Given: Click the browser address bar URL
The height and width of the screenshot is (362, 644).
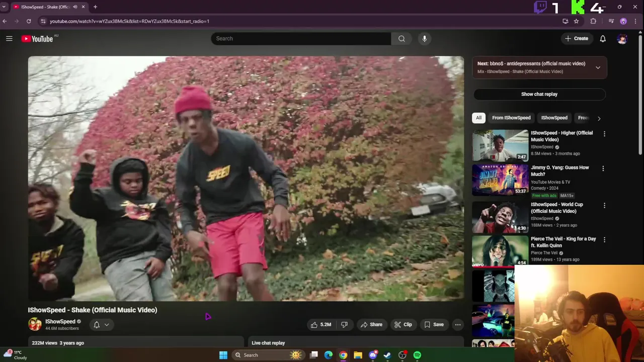Looking at the screenshot, I should (x=129, y=21).
